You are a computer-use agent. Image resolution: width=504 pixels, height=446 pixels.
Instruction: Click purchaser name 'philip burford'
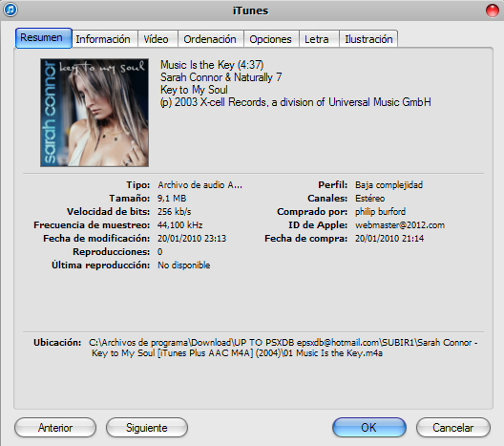click(380, 212)
